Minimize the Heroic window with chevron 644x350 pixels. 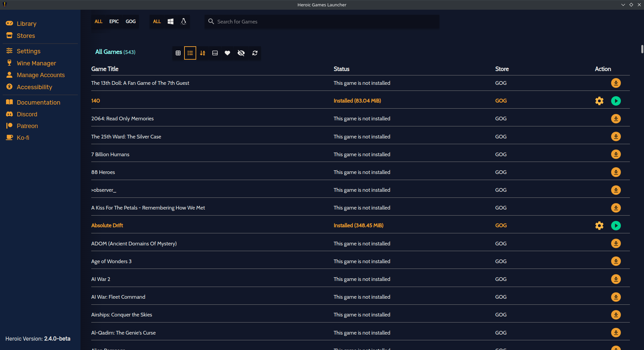coord(623,5)
